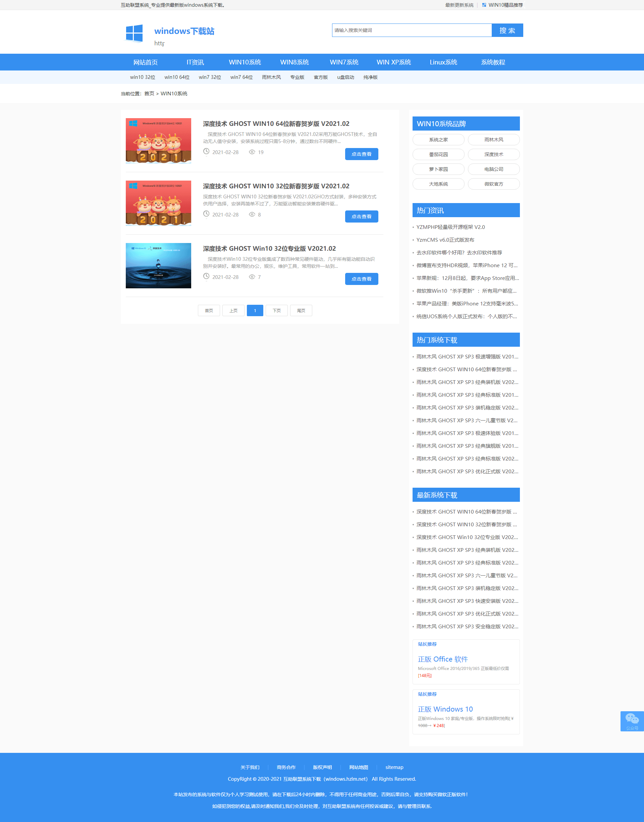This screenshot has width=644, height=822.
Task: Open the news item 统信UOS系统个人版正式发布
Action: coord(467,317)
